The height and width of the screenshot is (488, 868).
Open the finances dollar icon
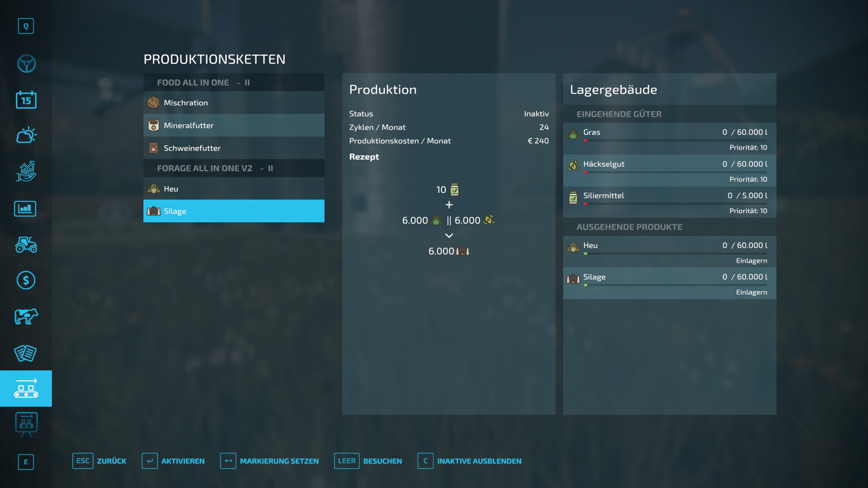[x=26, y=281]
